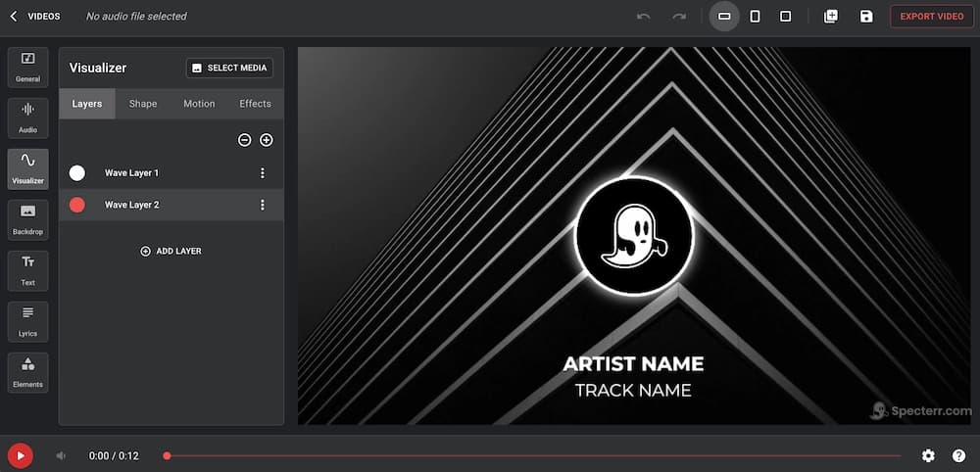Open the Lyrics panel

[28, 321]
